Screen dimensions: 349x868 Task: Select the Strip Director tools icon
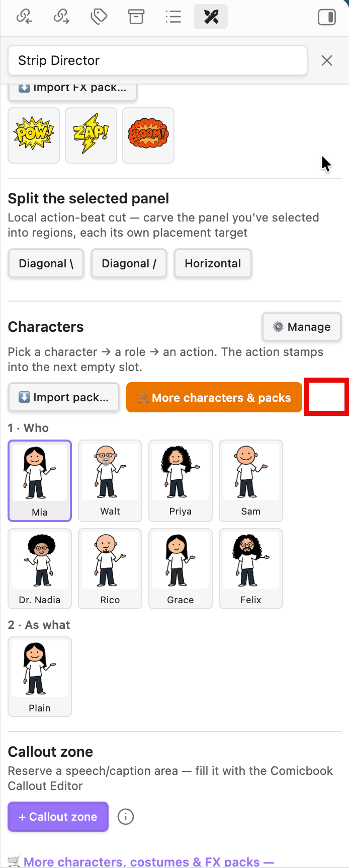click(211, 17)
